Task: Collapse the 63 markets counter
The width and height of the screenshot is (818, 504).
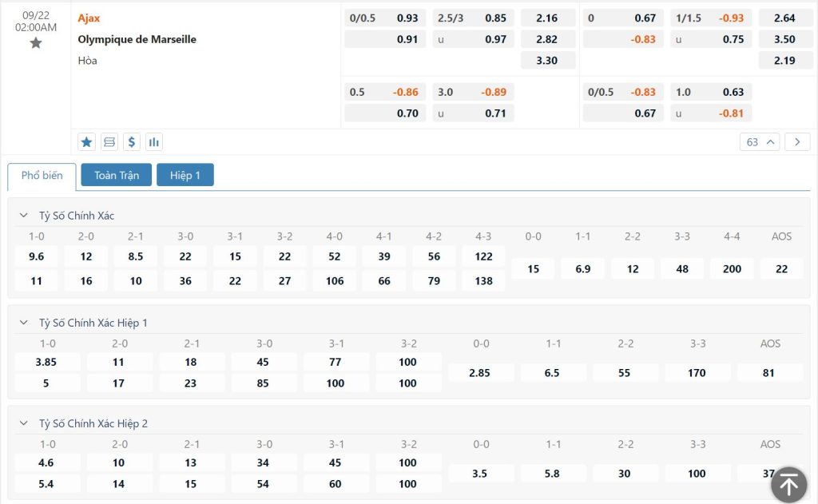Action: point(760,142)
